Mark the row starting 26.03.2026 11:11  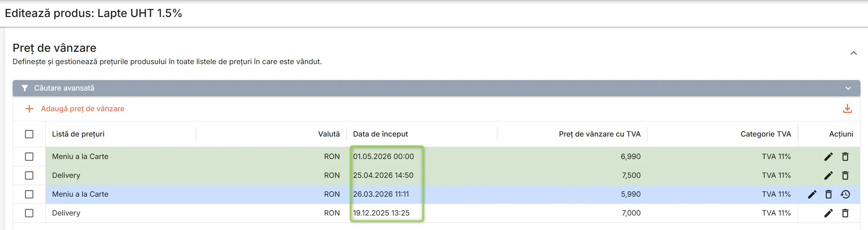29,194
